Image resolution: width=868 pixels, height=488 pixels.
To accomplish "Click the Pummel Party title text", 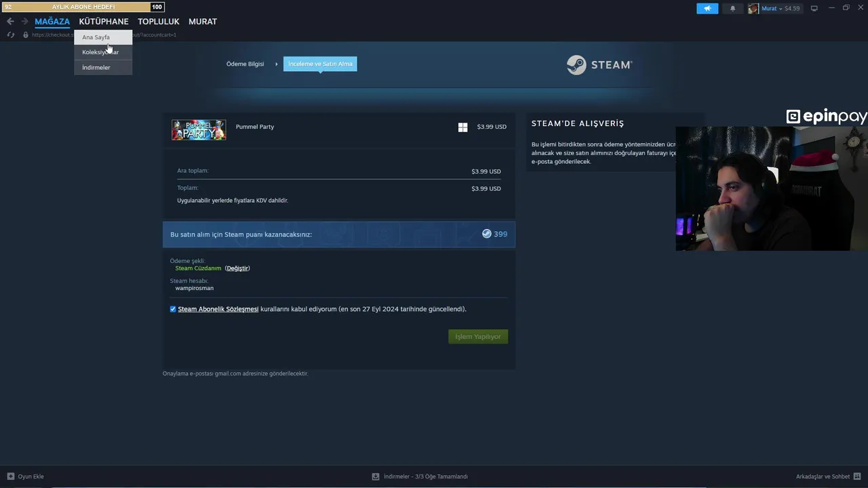I will click(255, 127).
